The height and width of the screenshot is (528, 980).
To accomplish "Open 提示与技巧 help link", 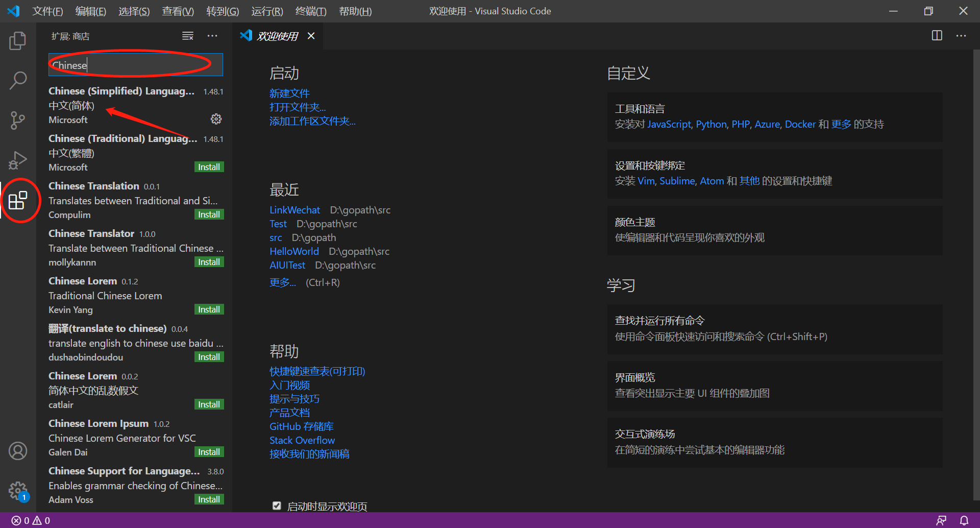I will tap(295, 399).
